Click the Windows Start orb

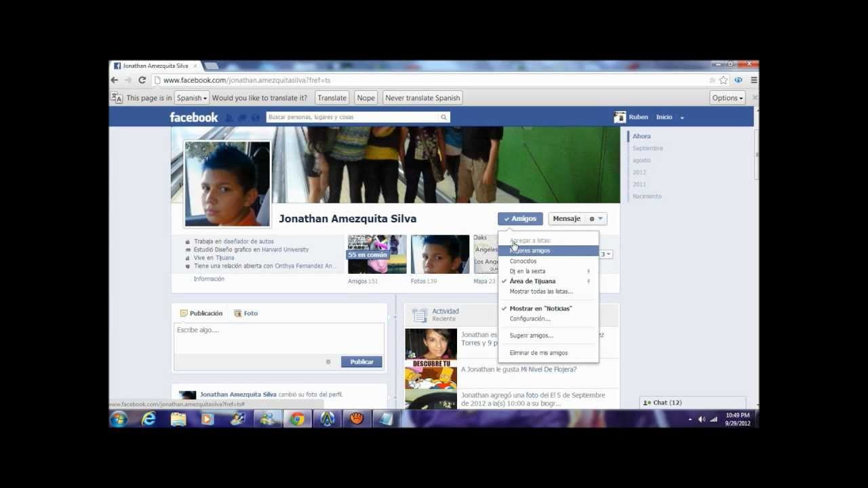pos(119,419)
